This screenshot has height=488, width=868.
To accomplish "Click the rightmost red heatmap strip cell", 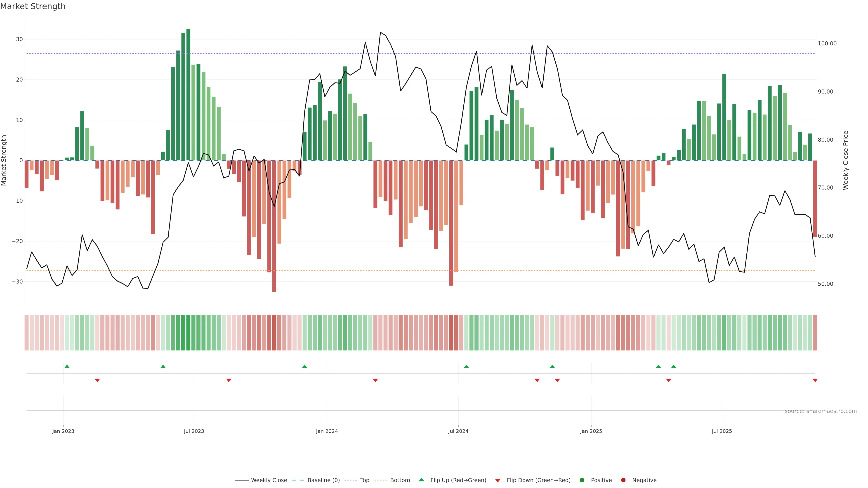I will 815,332.
